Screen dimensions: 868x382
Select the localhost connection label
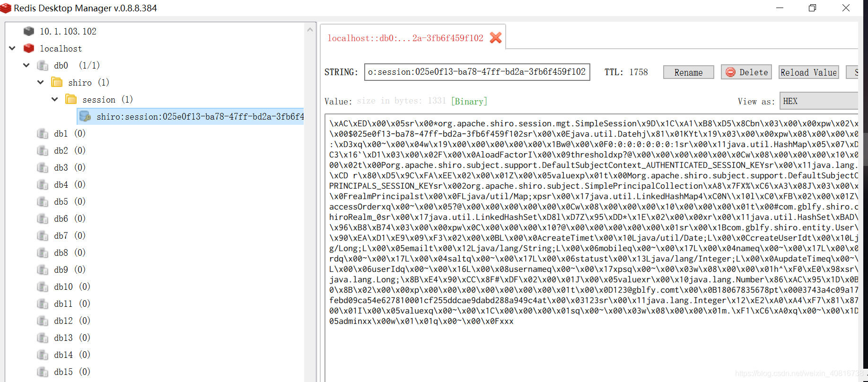[61, 48]
